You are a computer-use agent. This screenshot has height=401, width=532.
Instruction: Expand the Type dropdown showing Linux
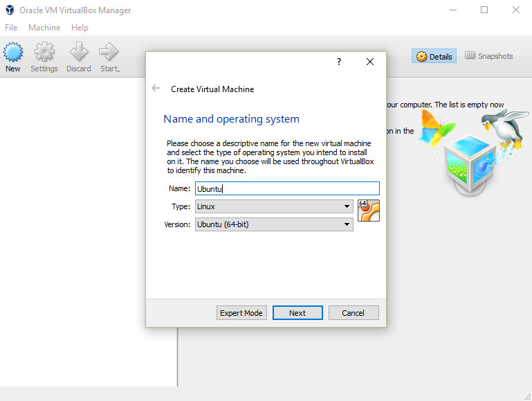click(274, 206)
